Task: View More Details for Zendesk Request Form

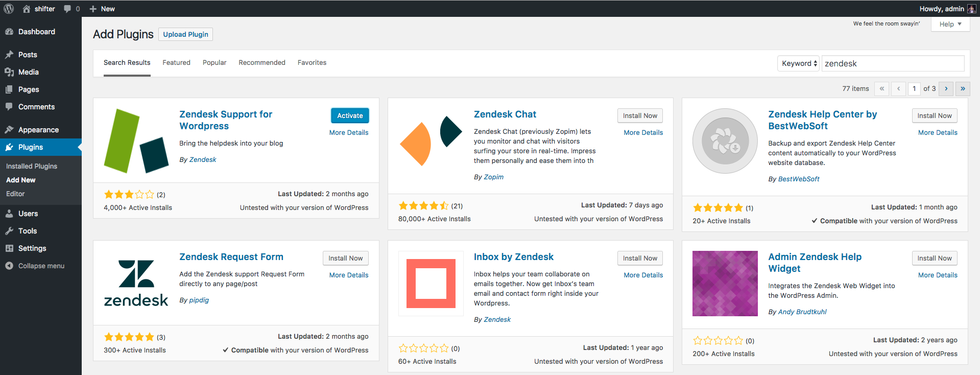Action: [x=349, y=275]
